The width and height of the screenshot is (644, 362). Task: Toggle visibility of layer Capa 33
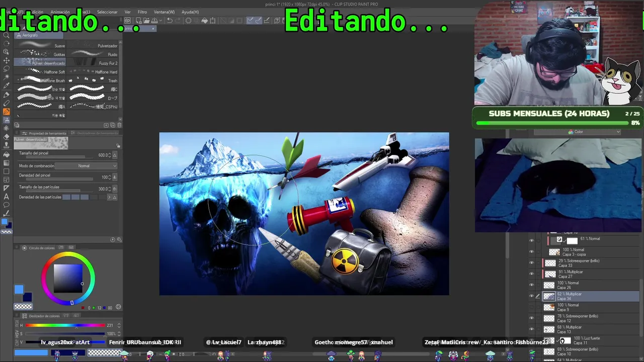pos(531,263)
